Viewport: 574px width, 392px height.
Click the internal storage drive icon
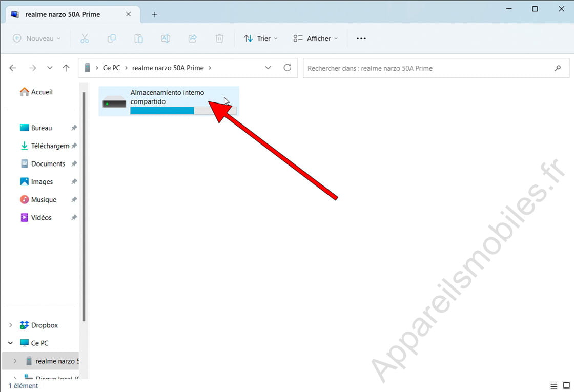[114, 102]
